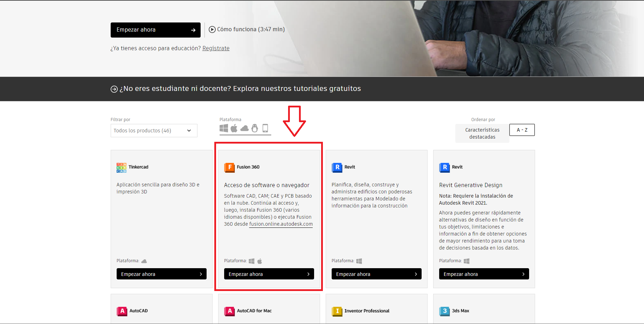Click the 'Acceso de software o navegador' heading
Viewport: 644px width, 324px height.
[267, 185]
